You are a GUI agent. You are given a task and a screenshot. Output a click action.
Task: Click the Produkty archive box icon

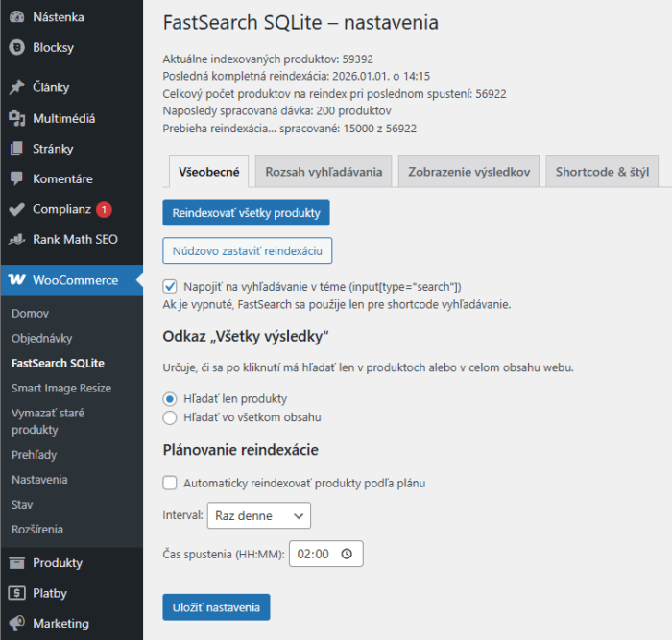(16, 563)
